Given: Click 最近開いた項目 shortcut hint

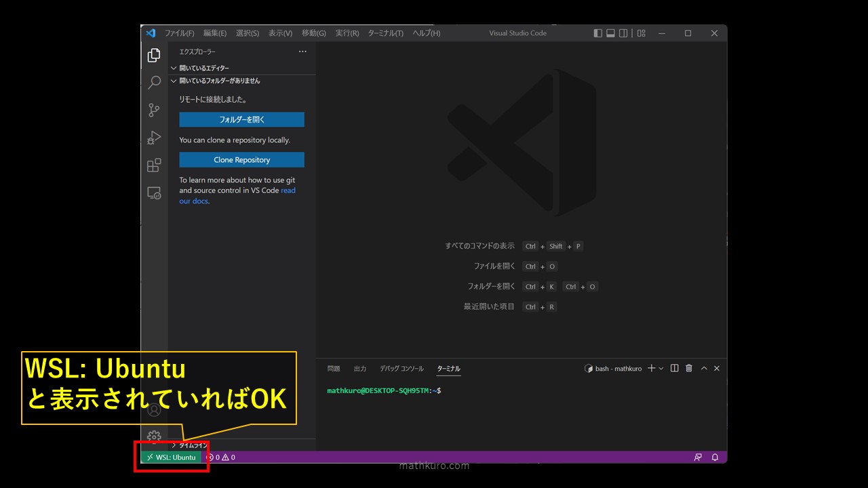Looking at the screenshot, I should tap(489, 307).
